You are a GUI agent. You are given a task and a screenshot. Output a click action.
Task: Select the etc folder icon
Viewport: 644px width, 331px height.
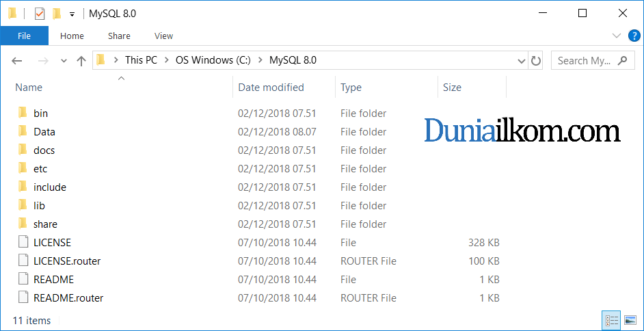(23, 168)
